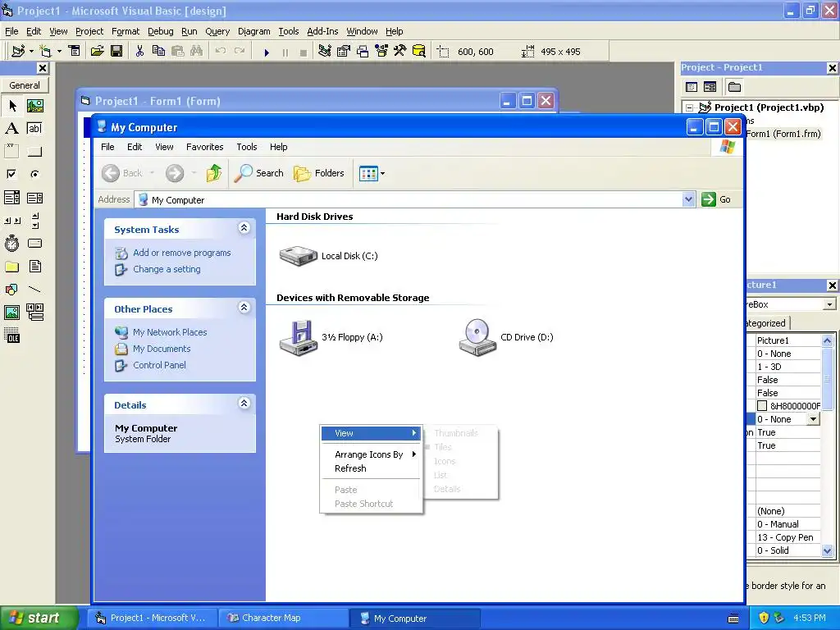Open Control Panel link

tap(159, 365)
